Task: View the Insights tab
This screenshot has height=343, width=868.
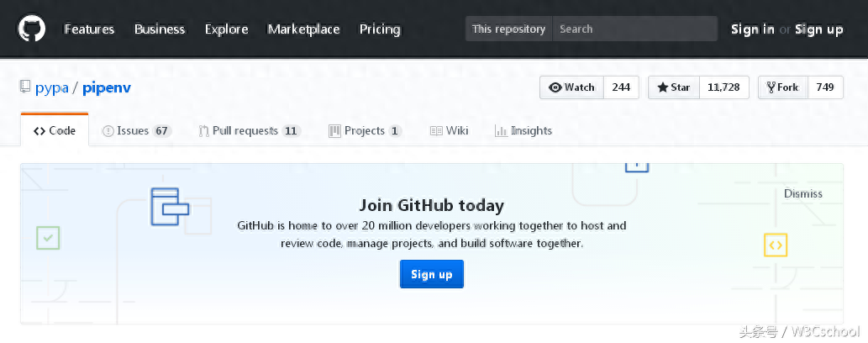Action: (523, 131)
